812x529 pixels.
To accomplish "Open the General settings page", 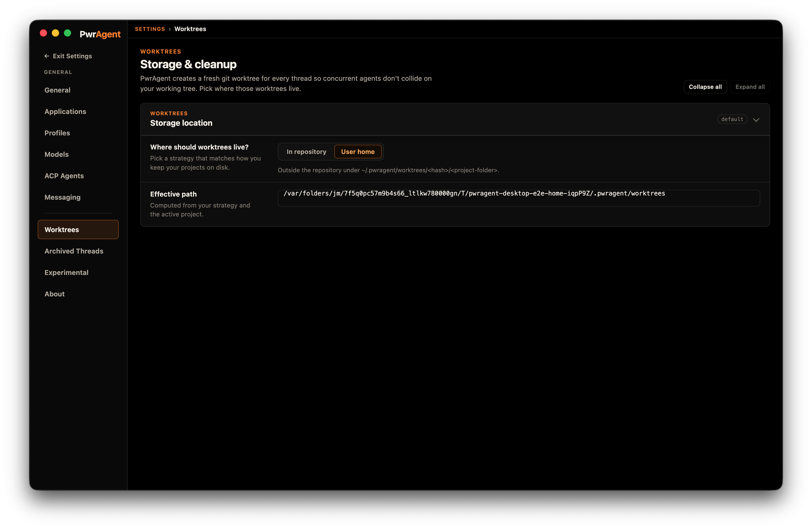I will coord(78,90).
